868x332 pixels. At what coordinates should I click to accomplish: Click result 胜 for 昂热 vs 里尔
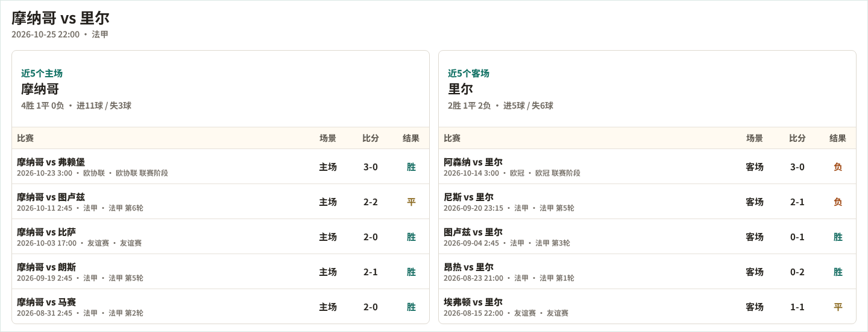point(838,272)
